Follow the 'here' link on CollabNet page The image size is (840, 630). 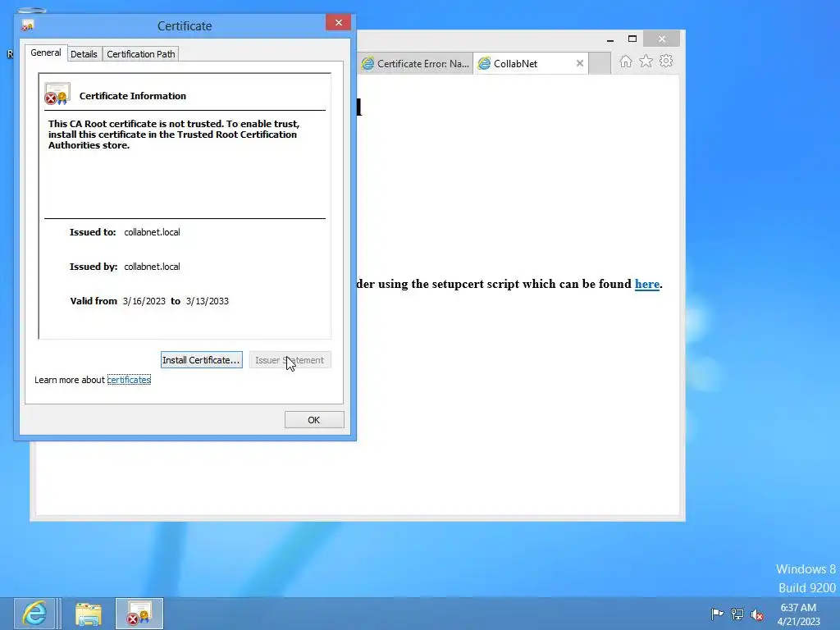[x=647, y=284]
